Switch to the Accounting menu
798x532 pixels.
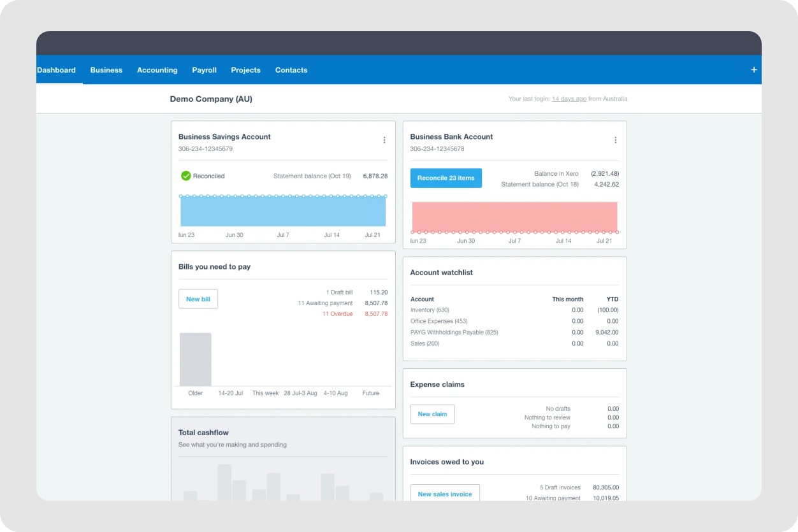click(157, 69)
